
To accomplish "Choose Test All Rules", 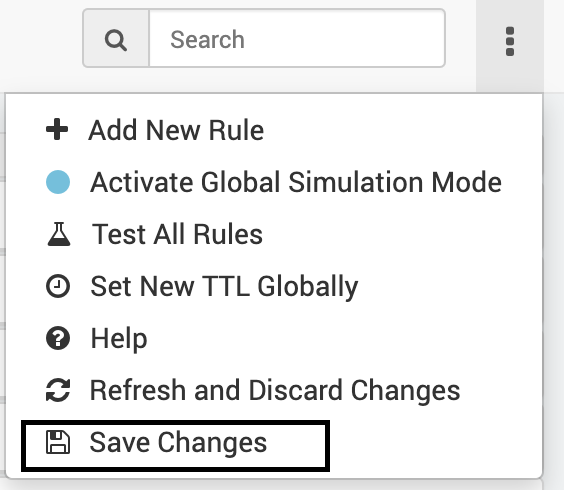I will pyautogui.click(x=274, y=234).
